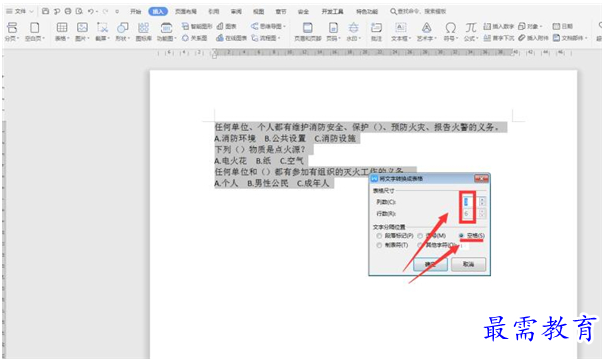Viewport: 605px width, 360px height.
Task: Click the indent marker on horizontal ruler
Action: pyautogui.click(x=215, y=54)
